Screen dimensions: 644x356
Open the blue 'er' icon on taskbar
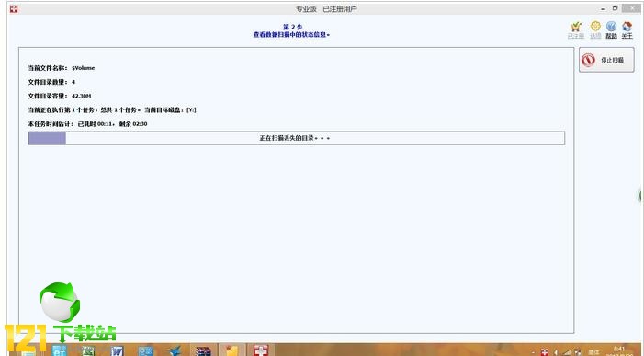59,350
